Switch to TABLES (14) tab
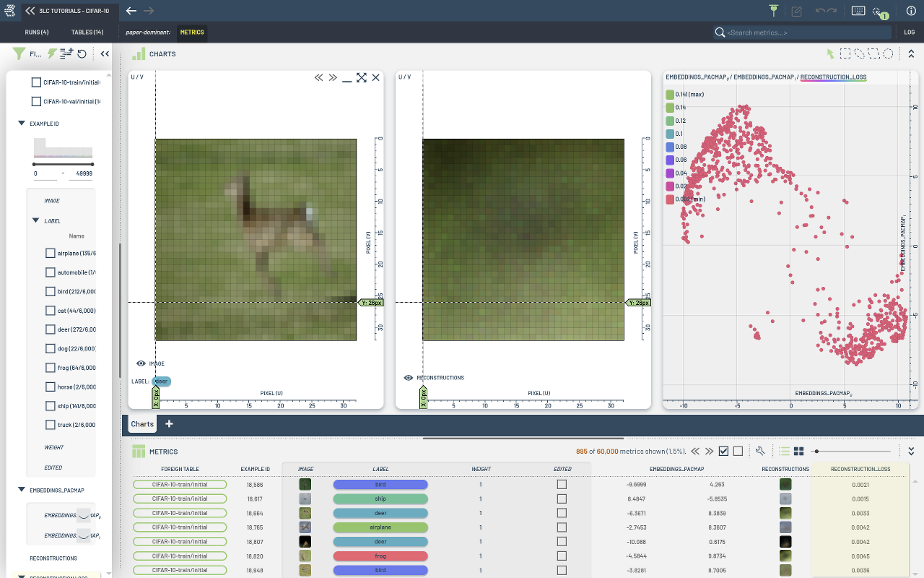Image resolution: width=924 pixels, height=578 pixels. tap(87, 33)
